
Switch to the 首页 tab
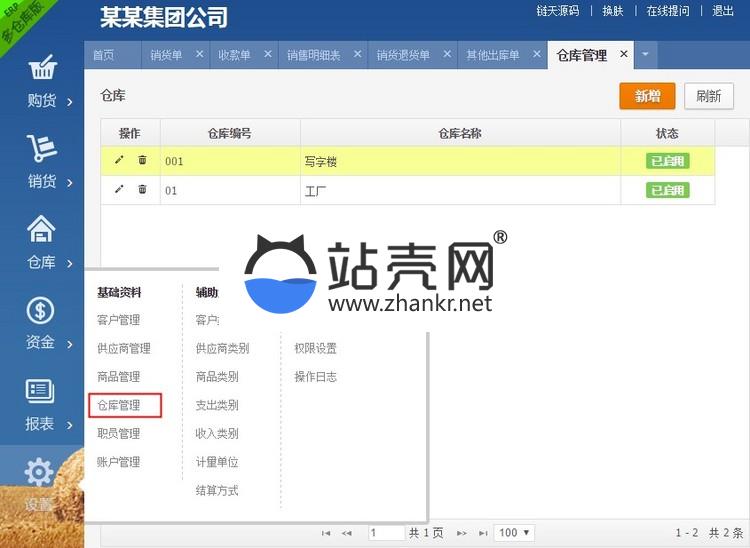(x=103, y=55)
